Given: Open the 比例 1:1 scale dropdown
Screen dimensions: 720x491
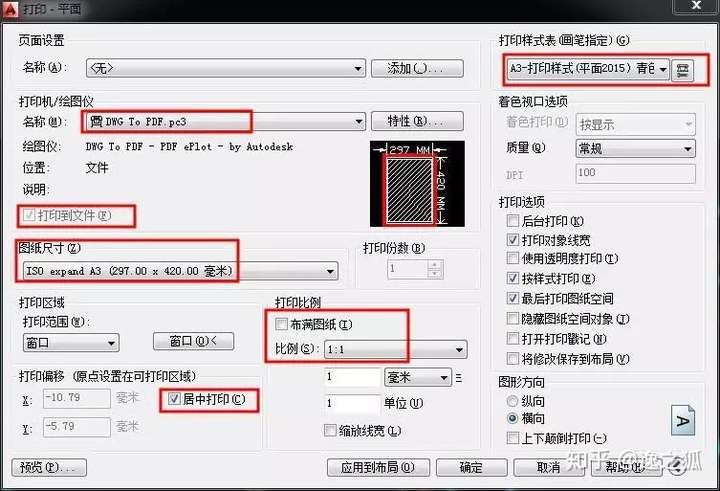Looking at the screenshot, I should [395, 350].
